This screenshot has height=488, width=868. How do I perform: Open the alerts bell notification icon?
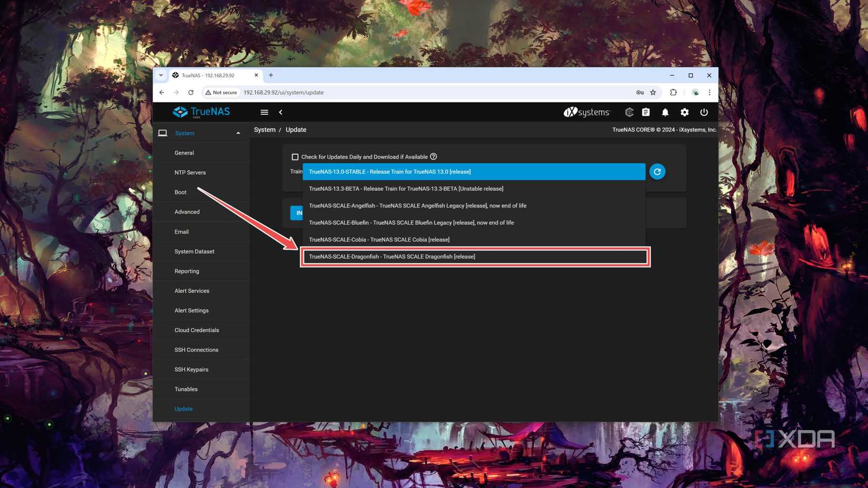pyautogui.click(x=665, y=112)
